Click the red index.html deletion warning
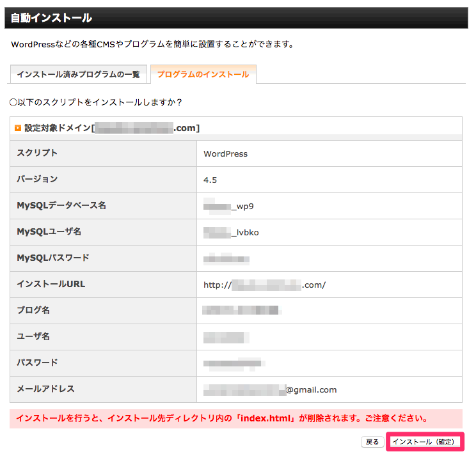This screenshot has width=476, height=454. click(221, 419)
